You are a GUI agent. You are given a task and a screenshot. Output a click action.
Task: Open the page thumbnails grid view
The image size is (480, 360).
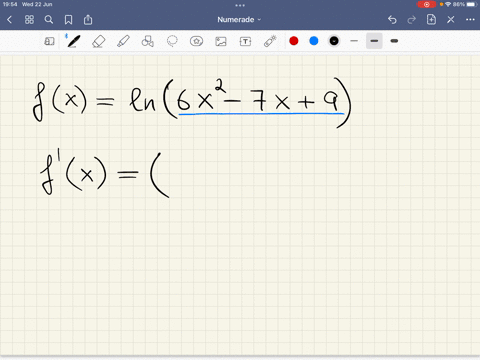(29, 20)
